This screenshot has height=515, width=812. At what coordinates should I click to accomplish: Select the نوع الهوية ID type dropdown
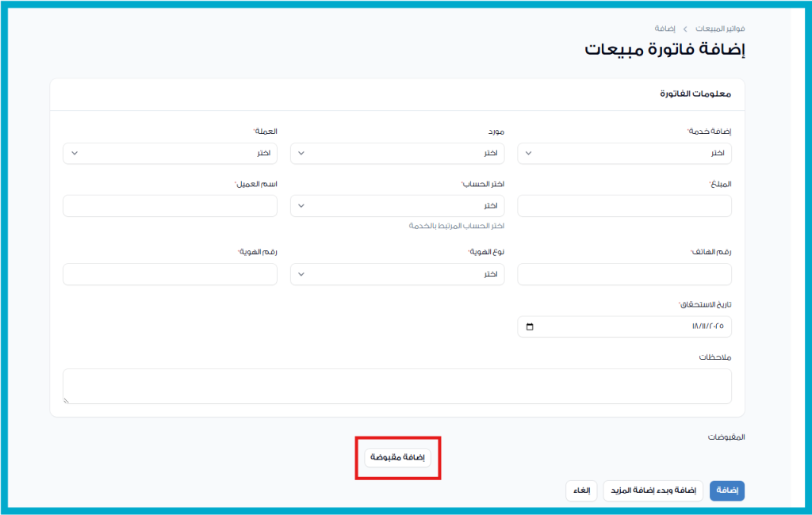click(x=397, y=274)
